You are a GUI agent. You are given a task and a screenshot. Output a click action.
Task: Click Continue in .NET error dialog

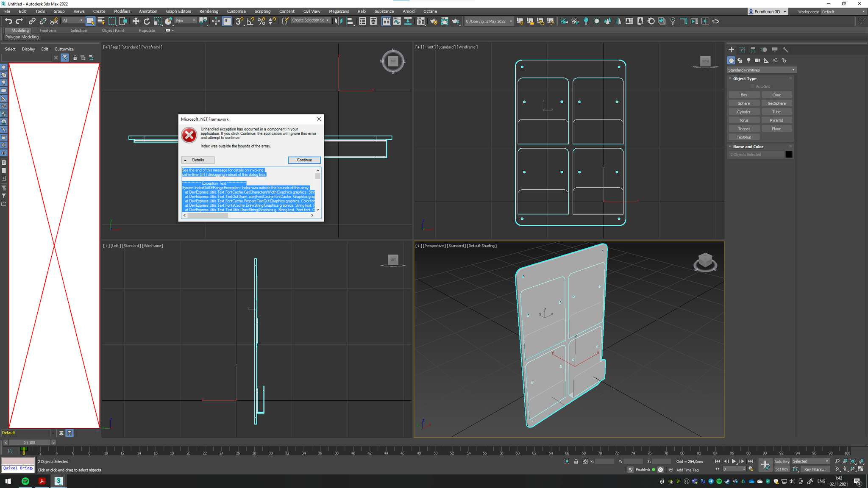click(304, 160)
